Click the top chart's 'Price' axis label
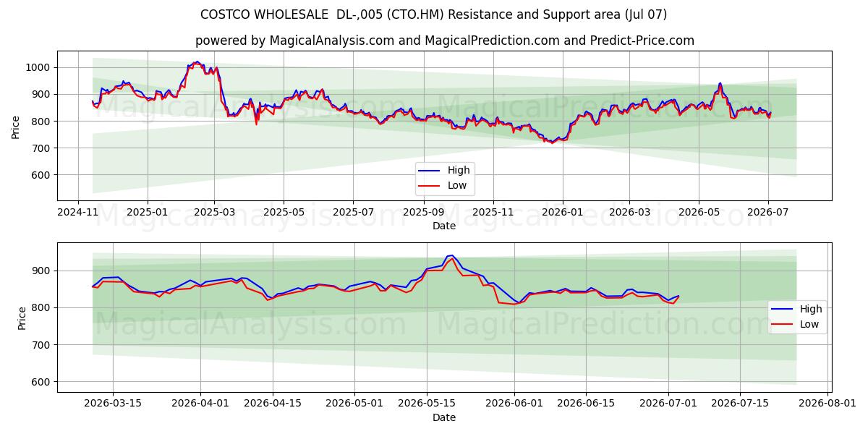This screenshot has height=434, width=868. tap(16, 126)
